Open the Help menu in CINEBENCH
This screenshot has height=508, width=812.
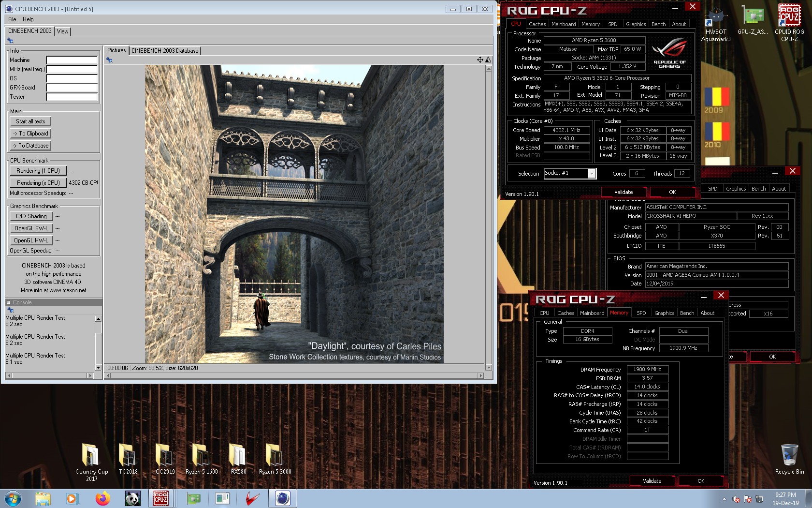pyautogui.click(x=28, y=19)
